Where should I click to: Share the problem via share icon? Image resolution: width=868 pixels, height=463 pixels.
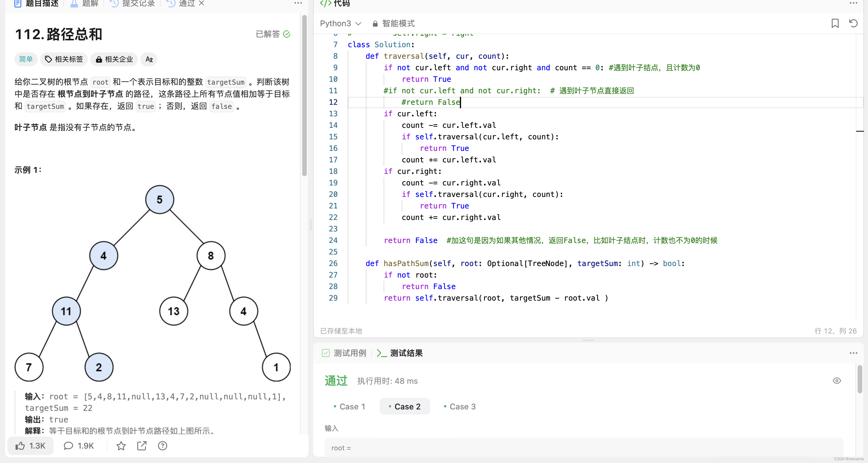coord(142,446)
